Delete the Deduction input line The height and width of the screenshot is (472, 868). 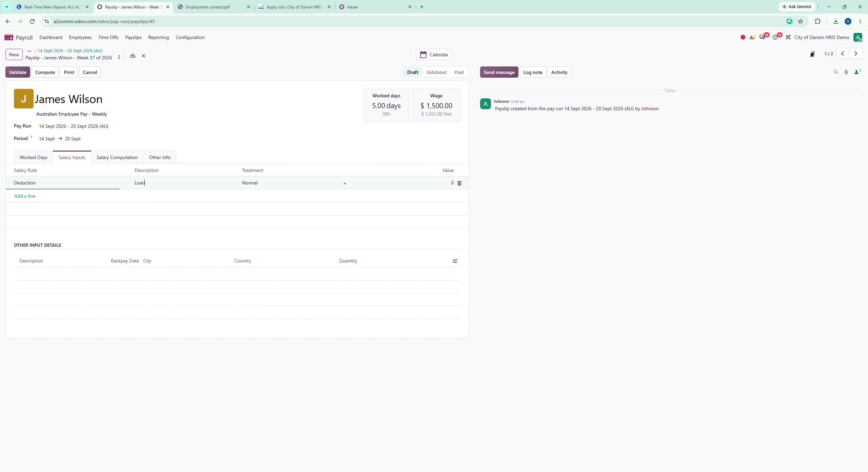(x=459, y=183)
